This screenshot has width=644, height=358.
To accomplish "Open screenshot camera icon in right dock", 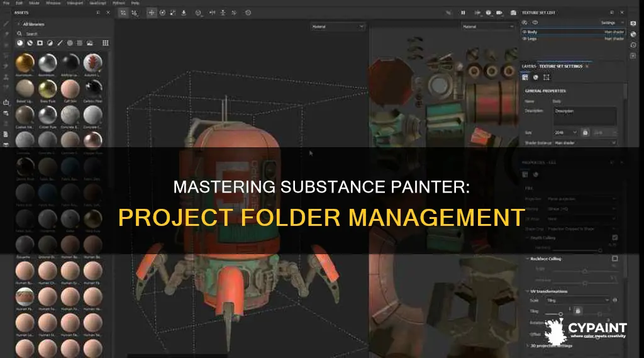I will (633, 23).
